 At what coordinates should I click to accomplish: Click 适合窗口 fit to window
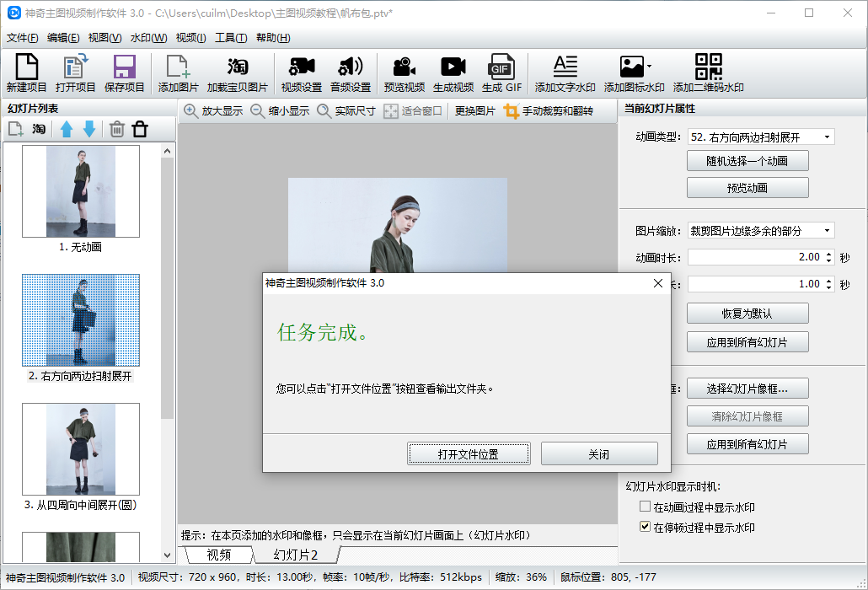413,110
